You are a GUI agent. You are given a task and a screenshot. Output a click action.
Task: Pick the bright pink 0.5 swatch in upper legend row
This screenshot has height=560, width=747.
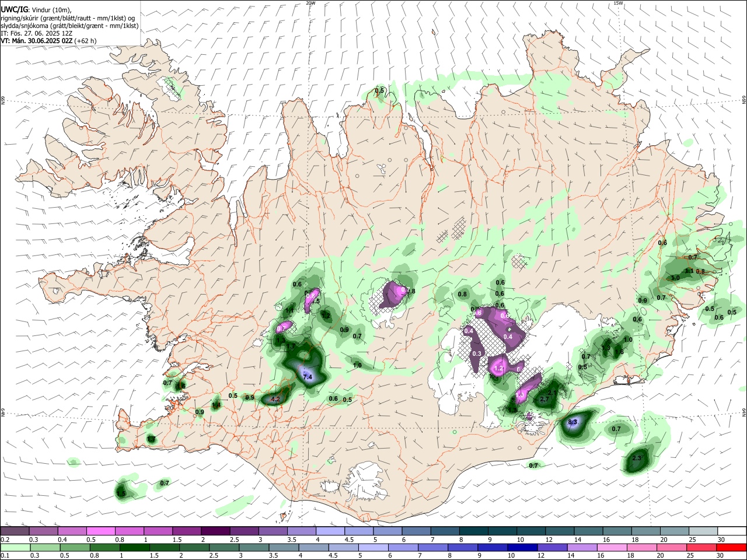pos(100,531)
